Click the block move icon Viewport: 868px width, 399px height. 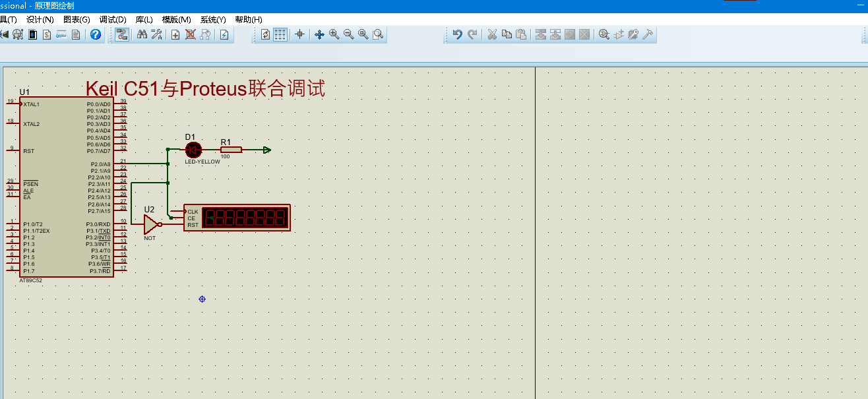pyautogui.click(x=555, y=34)
